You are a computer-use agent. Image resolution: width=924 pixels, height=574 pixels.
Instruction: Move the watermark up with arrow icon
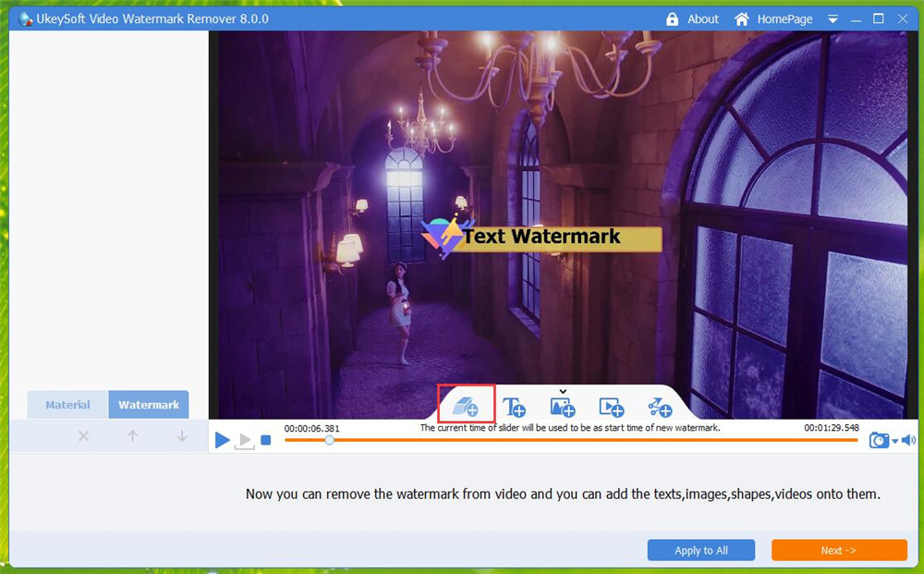pos(132,436)
